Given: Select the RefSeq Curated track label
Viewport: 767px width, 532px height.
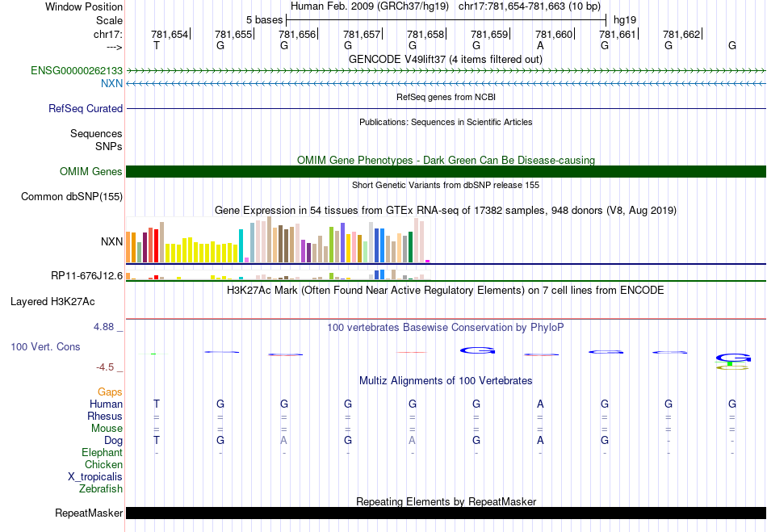Looking at the screenshot, I should (86, 108).
